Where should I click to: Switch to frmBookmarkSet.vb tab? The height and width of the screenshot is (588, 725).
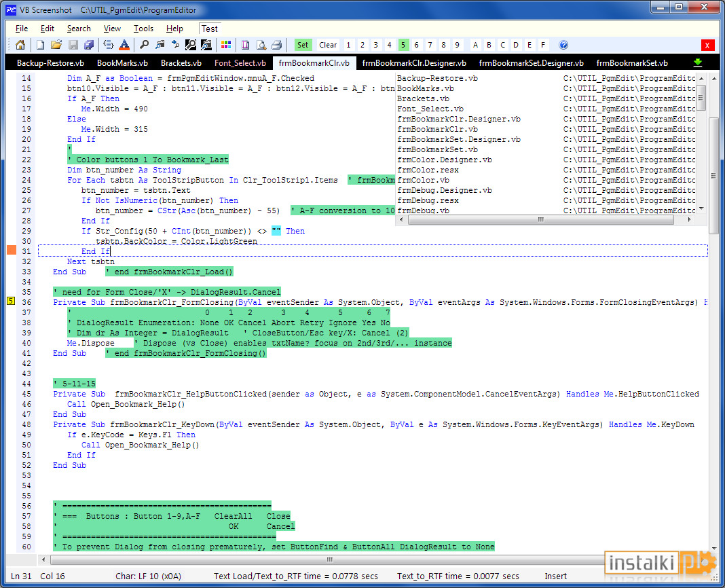(x=631, y=63)
